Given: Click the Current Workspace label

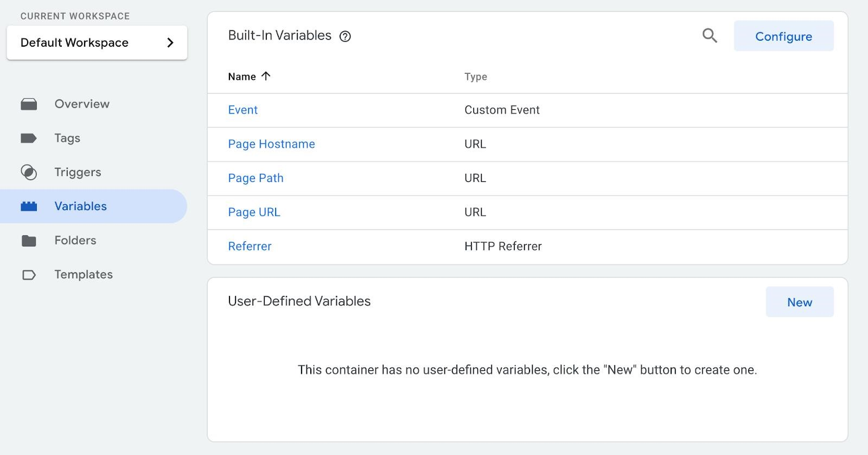Looking at the screenshot, I should 75,16.
